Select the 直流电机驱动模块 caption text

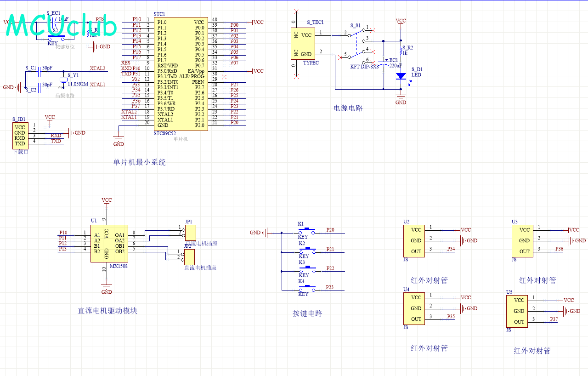(107, 311)
